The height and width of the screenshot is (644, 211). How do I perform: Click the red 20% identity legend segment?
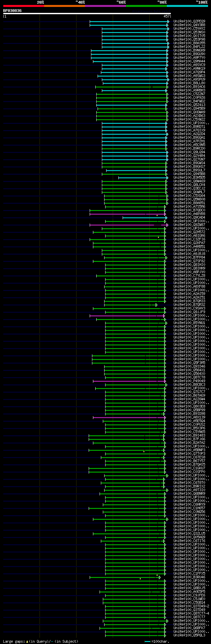pos(24,6)
